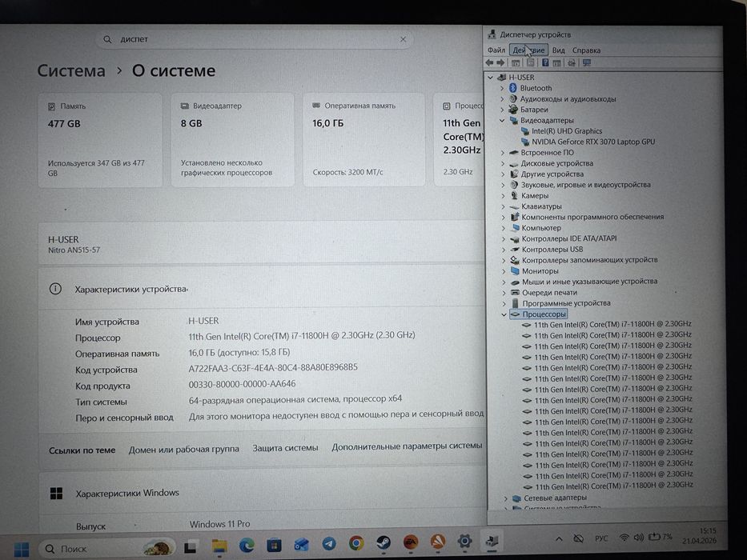Click Device Manager icon in the taskbar
This screenshot has width=747, height=560.
click(x=492, y=541)
